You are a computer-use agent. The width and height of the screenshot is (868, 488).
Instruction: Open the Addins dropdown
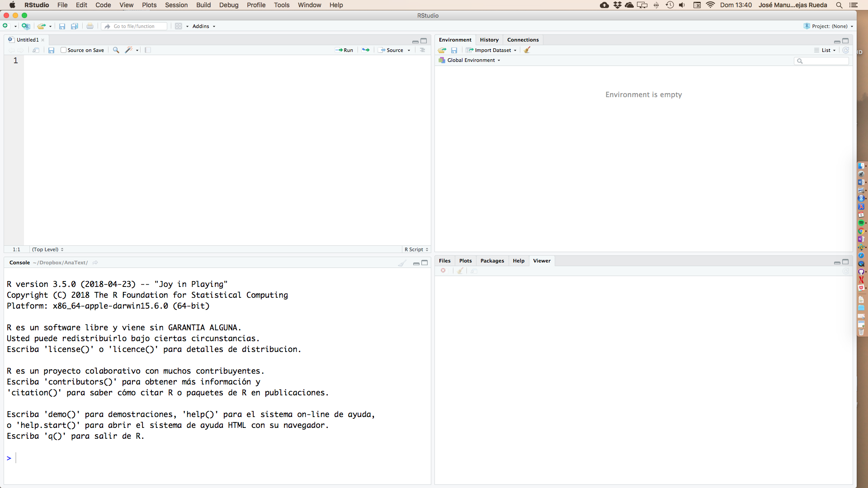(204, 26)
